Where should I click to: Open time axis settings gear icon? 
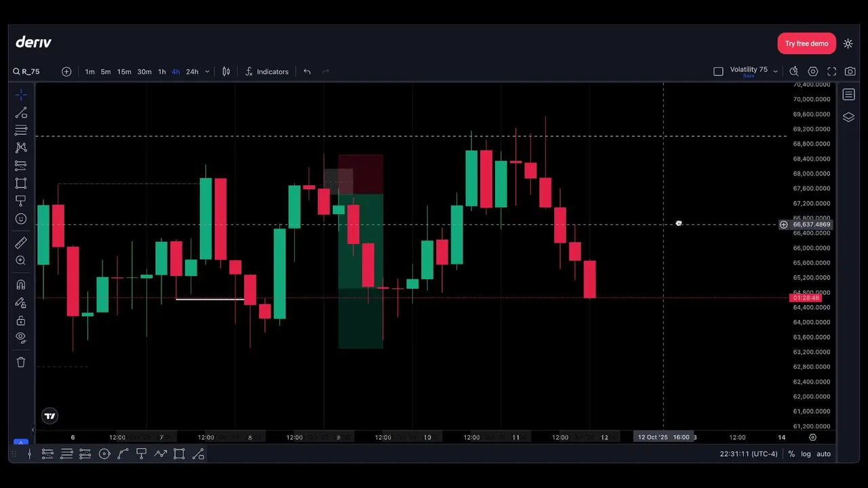(813, 438)
